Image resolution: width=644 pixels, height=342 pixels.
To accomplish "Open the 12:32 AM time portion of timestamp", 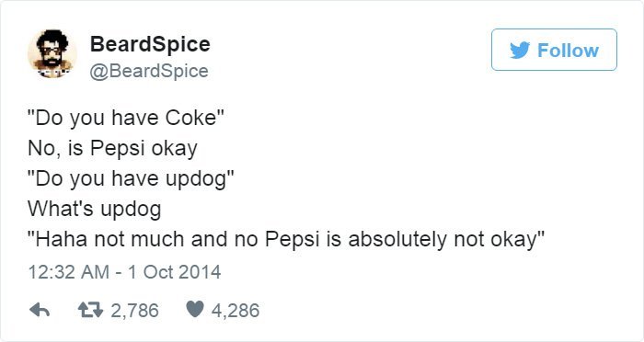I will 69,272.
